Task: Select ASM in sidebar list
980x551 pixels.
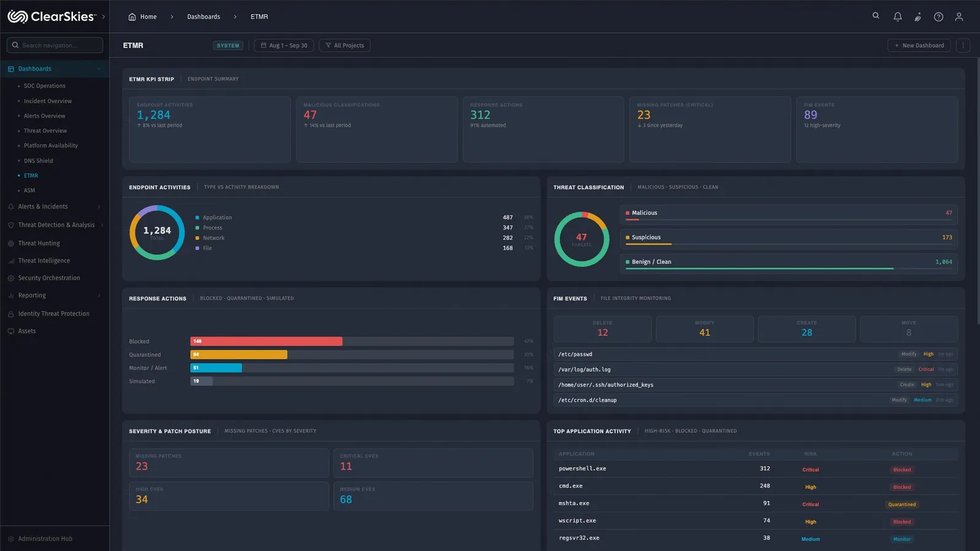Action: tap(29, 190)
